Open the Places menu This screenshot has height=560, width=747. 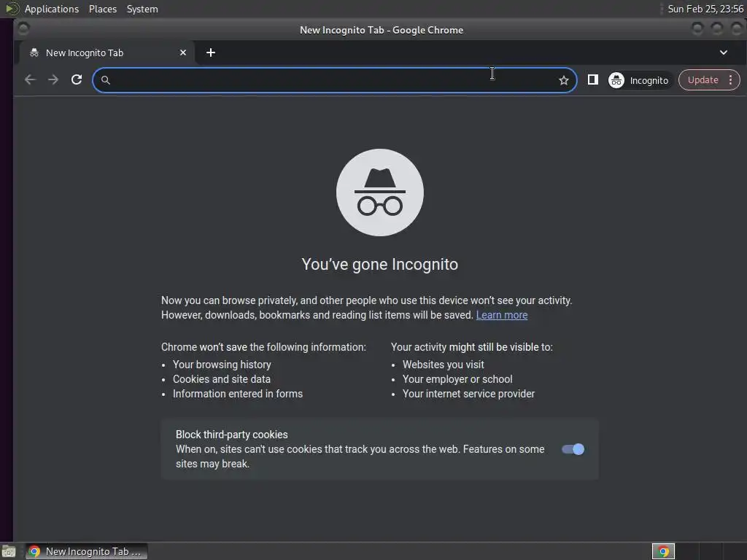(103, 9)
